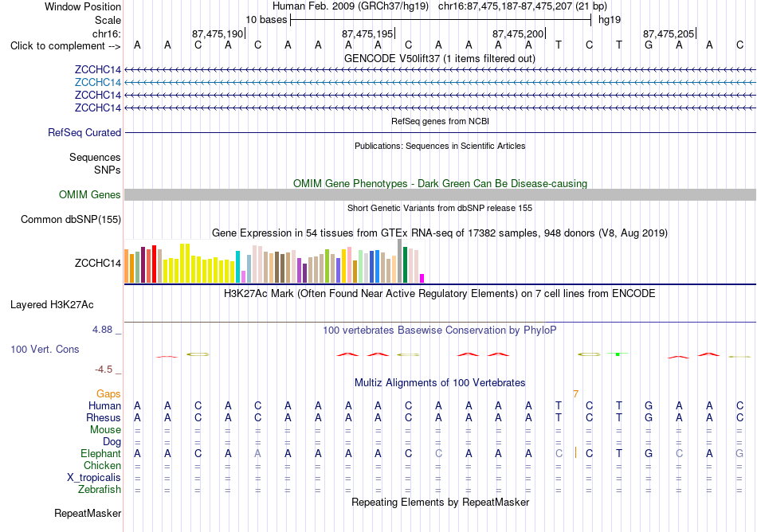This screenshot has height=532, width=757.
Task: Select the X_tropicalis species label
Action: pyautogui.click(x=94, y=478)
